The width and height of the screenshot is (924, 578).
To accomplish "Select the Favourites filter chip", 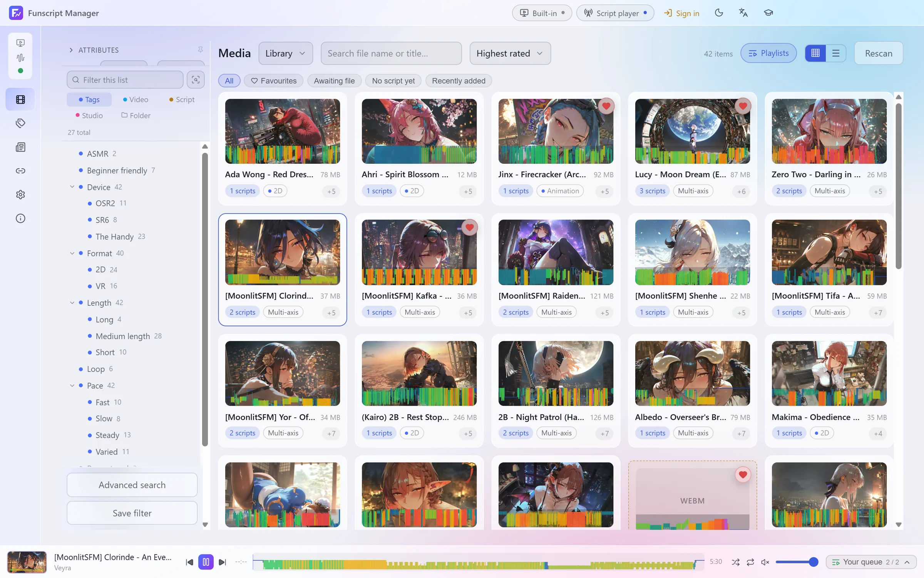I will tap(273, 81).
